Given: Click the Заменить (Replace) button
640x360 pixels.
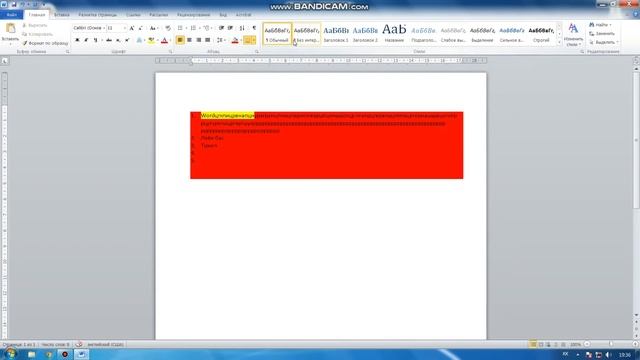Looking at the screenshot, I should pyautogui.click(x=602, y=34).
